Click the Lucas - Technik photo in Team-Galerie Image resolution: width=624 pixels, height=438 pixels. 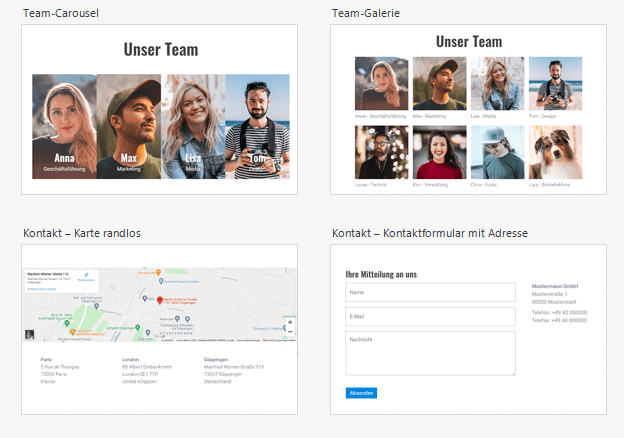pos(381,152)
